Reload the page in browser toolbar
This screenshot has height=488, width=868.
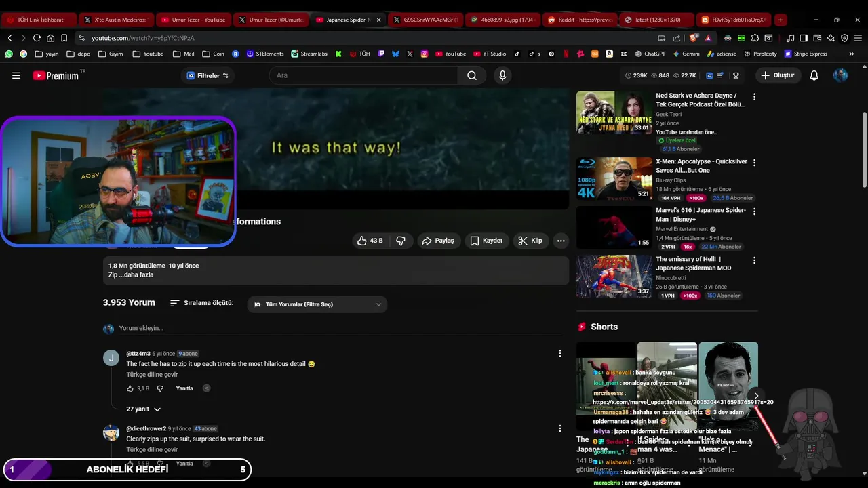(x=37, y=38)
